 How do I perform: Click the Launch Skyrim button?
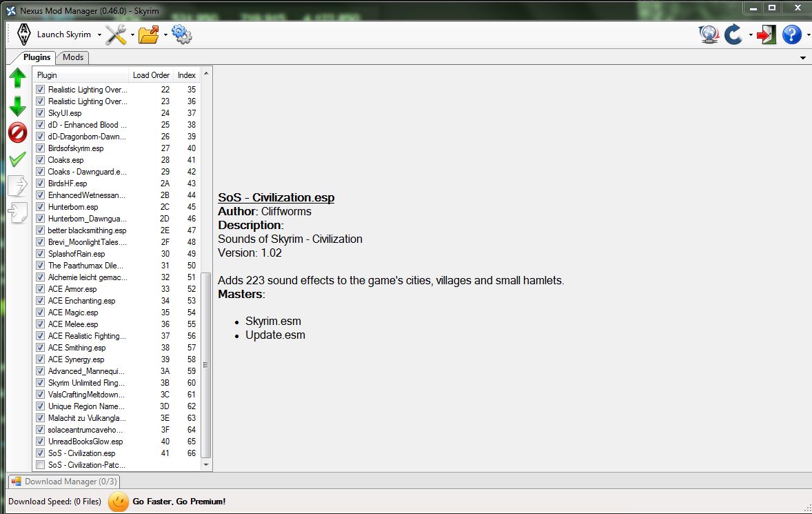coord(55,34)
